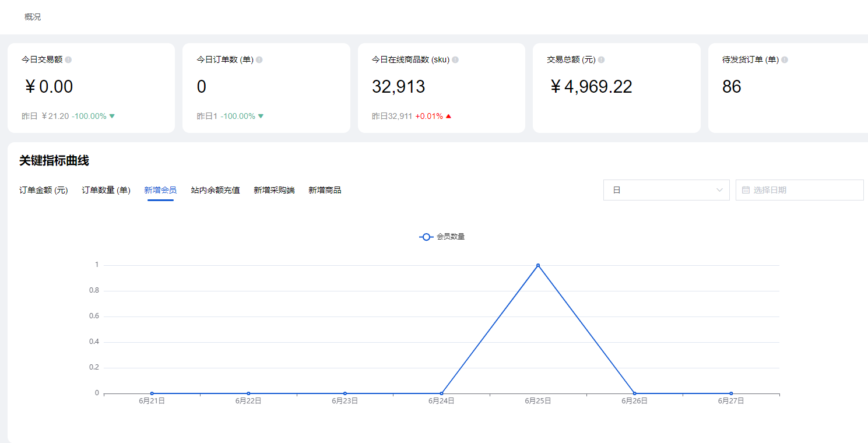868x443 pixels.
Task: Select the 新增会员 tab
Action: (x=160, y=190)
